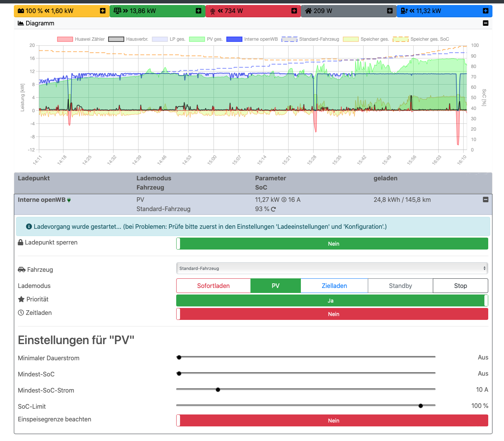Click the house consumption icon

(x=308, y=11)
